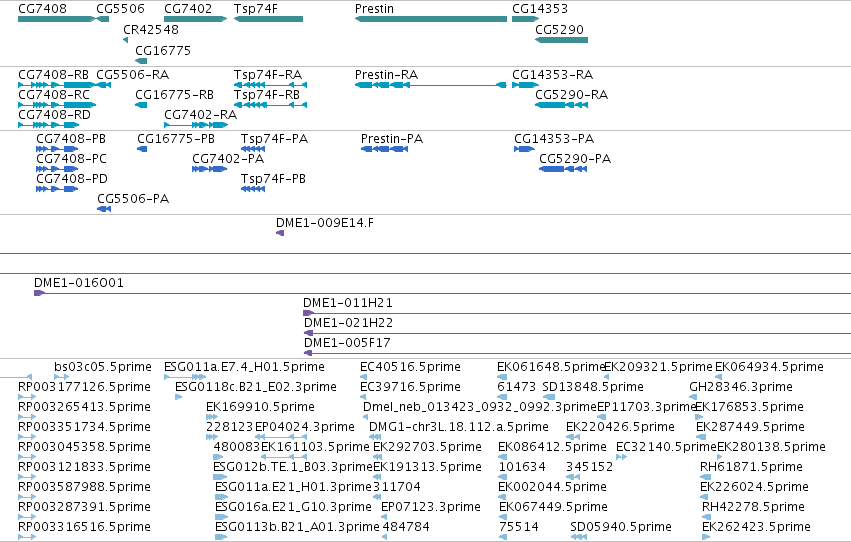Click protein CG7408-PD label
Image resolution: width=851 pixels, height=542 pixels.
click(x=72, y=179)
